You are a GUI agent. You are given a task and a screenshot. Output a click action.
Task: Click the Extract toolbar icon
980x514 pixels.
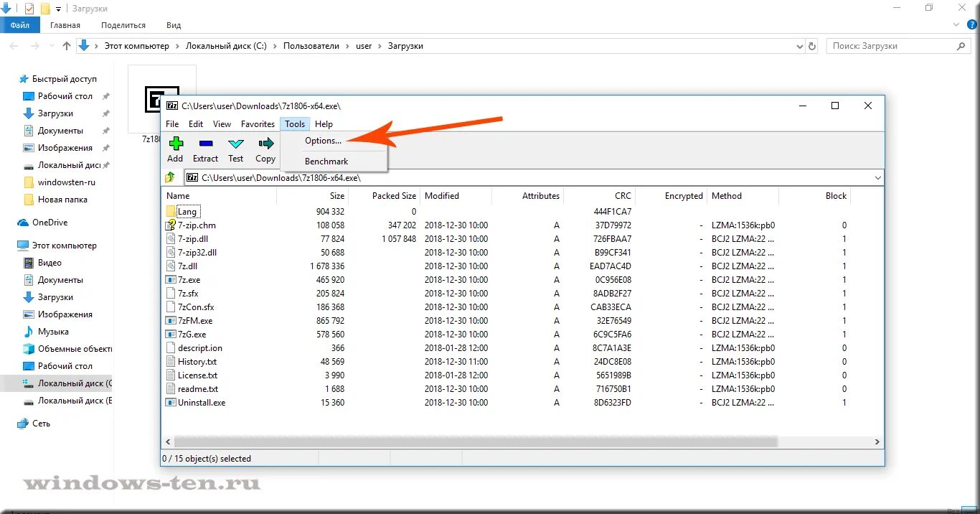click(x=205, y=144)
